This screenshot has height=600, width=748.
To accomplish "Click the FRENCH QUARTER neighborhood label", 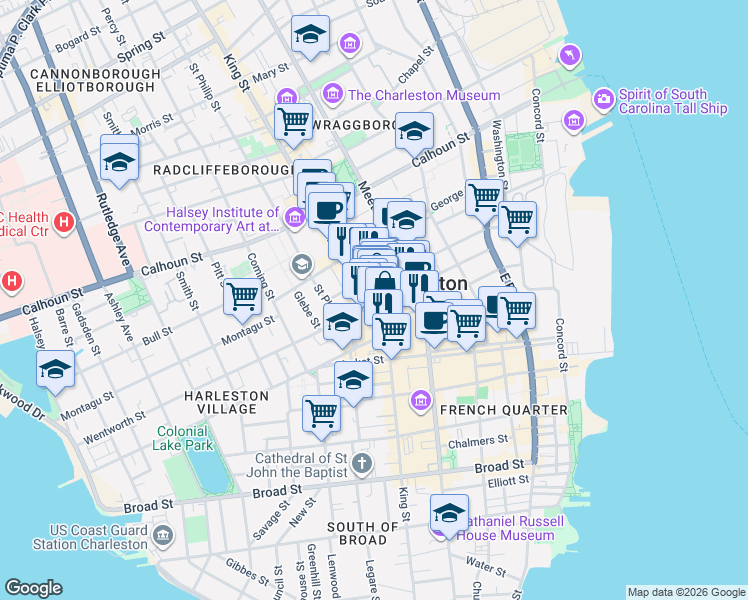I will pyautogui.click(x=504, y=410).
